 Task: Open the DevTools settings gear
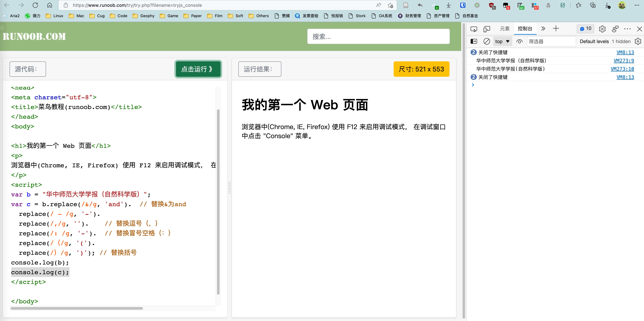click(602, 29)
